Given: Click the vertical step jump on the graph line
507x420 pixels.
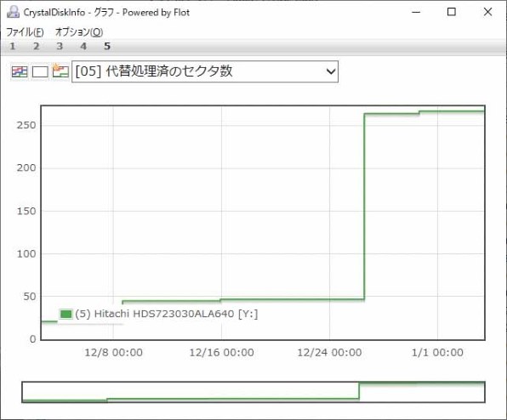Looking at the screenshot, I should [x=364, y=207].
